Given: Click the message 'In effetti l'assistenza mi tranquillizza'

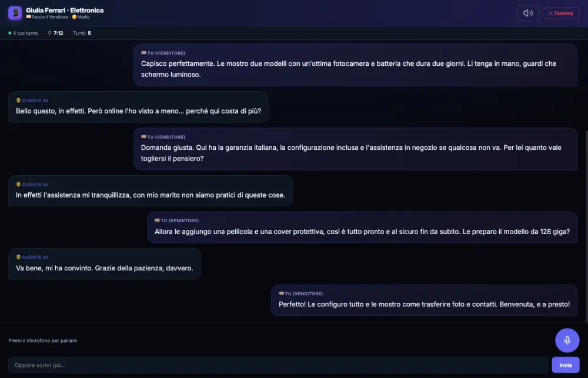Looking at the screenshot, I should 151,191.
